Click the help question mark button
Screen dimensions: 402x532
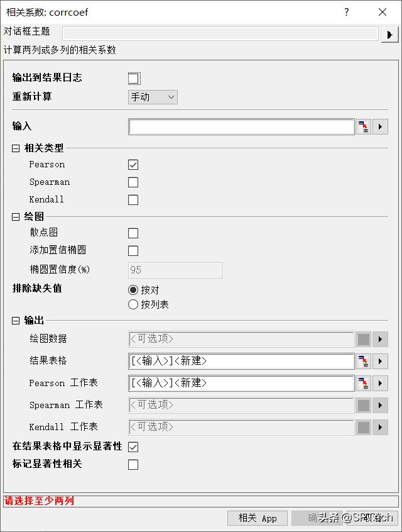(346, 12)
